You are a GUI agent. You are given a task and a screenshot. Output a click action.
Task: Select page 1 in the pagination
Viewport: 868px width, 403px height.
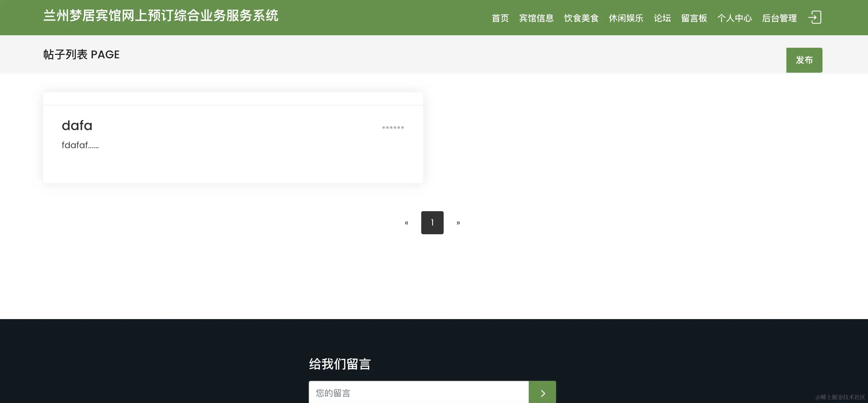(432, 223)
